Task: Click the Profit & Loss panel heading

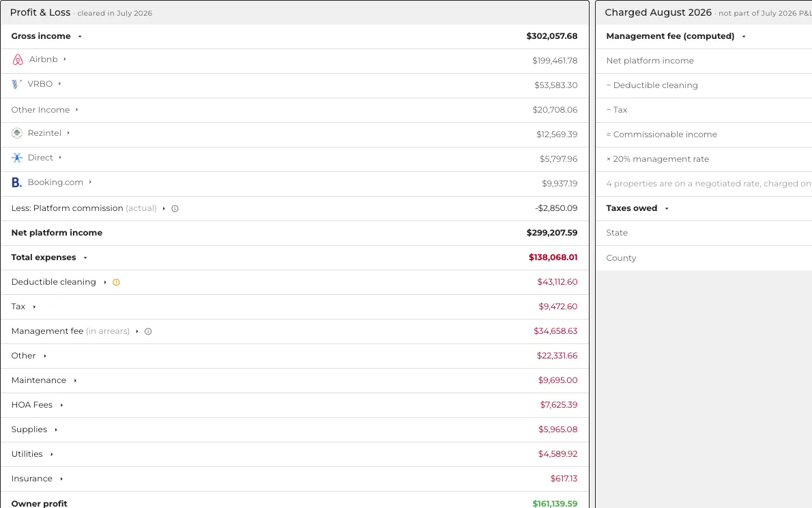Action: [40, 12]
